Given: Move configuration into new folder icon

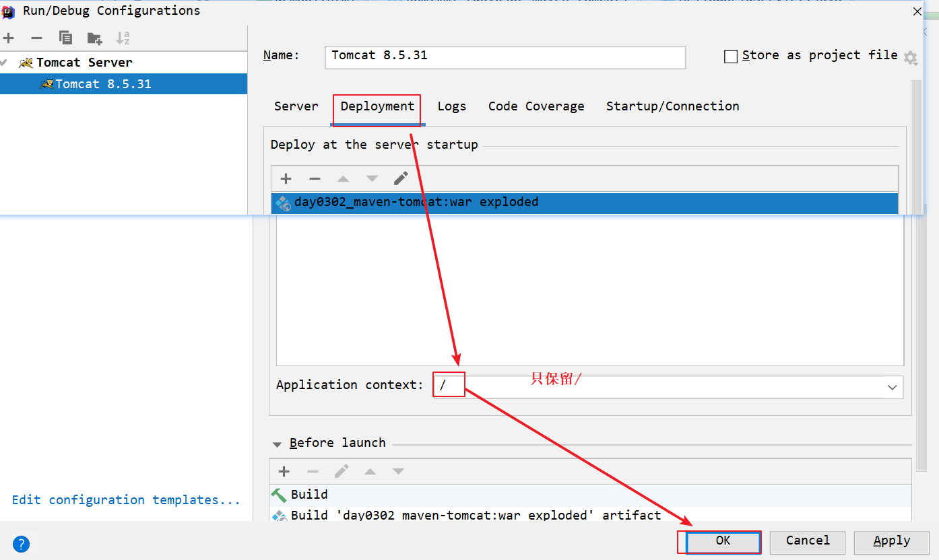Looking at the screenshot, I should pos(94,38).
